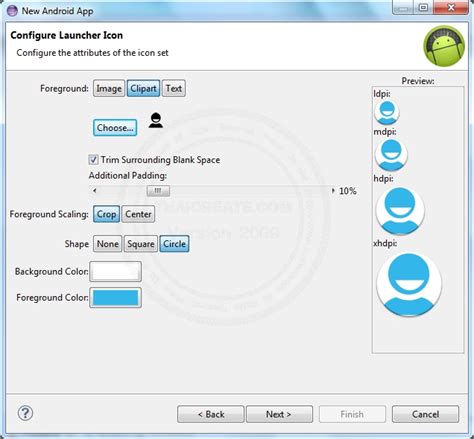Minimize the New Android App window
Screen dimensions: 474x439
pos(404,7)
